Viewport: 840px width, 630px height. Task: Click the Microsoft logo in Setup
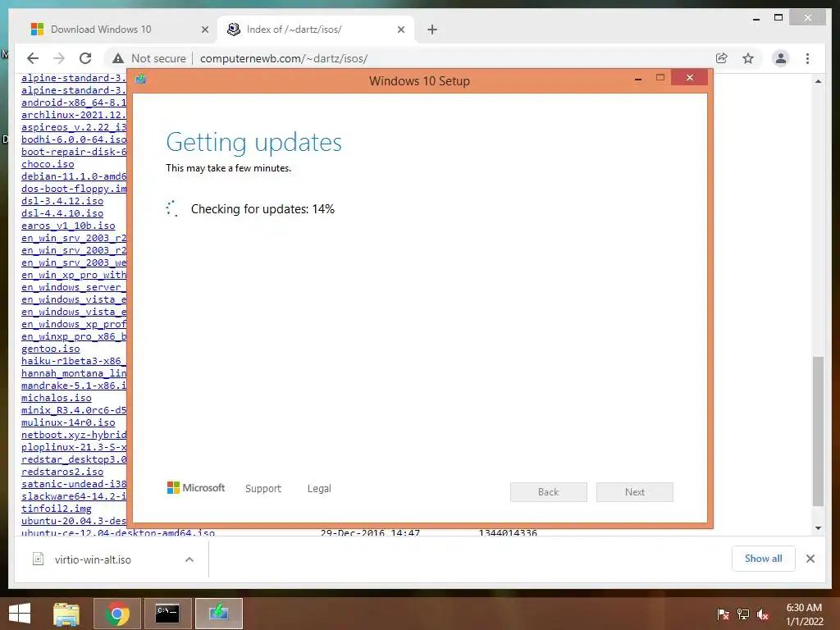(x=196, y=487)
